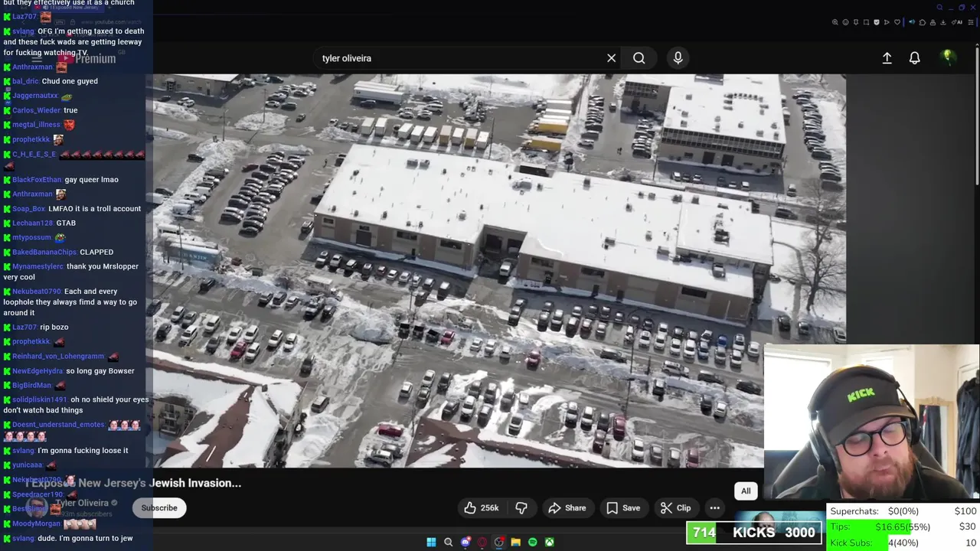
Task: Click the browser shield pocket icon
Action: tap(877, 22)
